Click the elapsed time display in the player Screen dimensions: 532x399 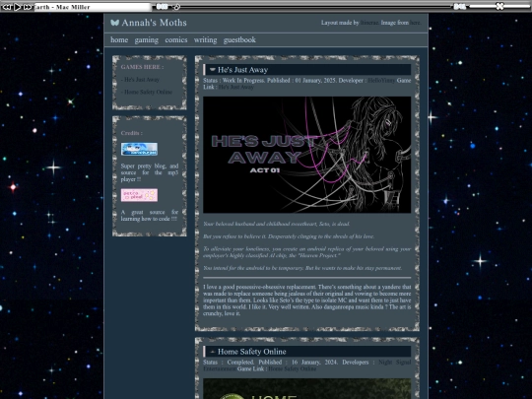[x=162, y=7]
